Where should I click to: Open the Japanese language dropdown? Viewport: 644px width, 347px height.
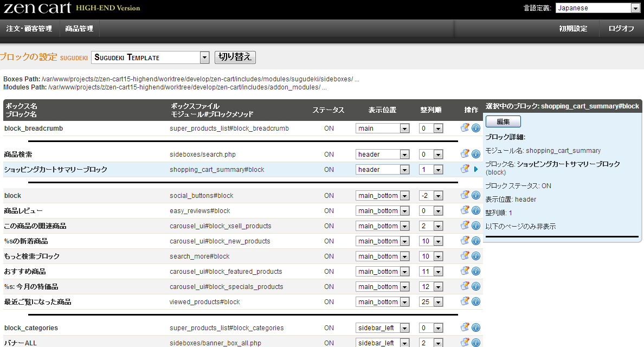coord(635,8)
